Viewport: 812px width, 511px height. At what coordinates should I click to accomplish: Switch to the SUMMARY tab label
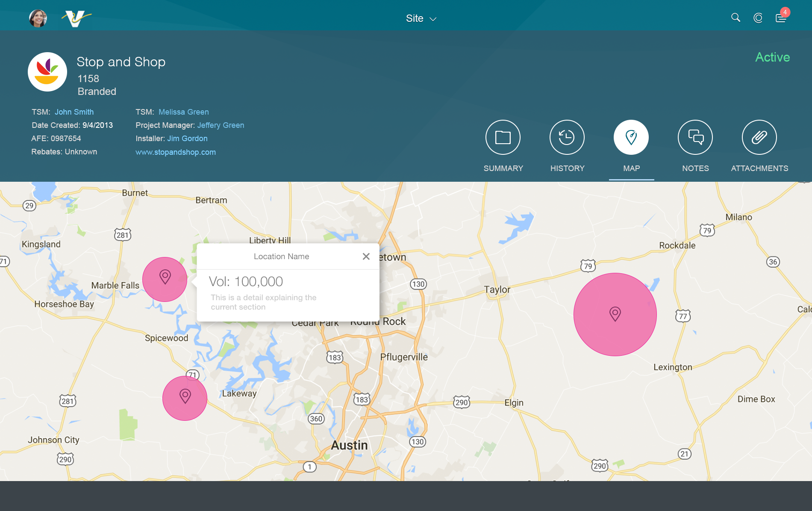point(503,168)
